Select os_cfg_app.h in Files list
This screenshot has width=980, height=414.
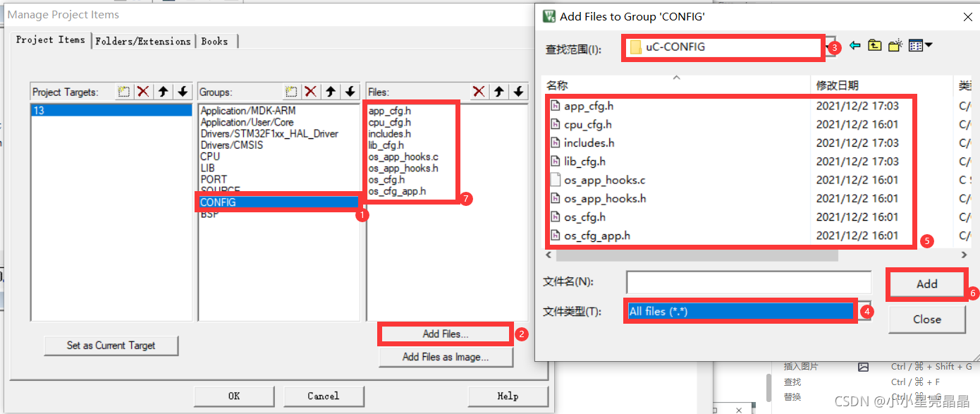(397, 191)
